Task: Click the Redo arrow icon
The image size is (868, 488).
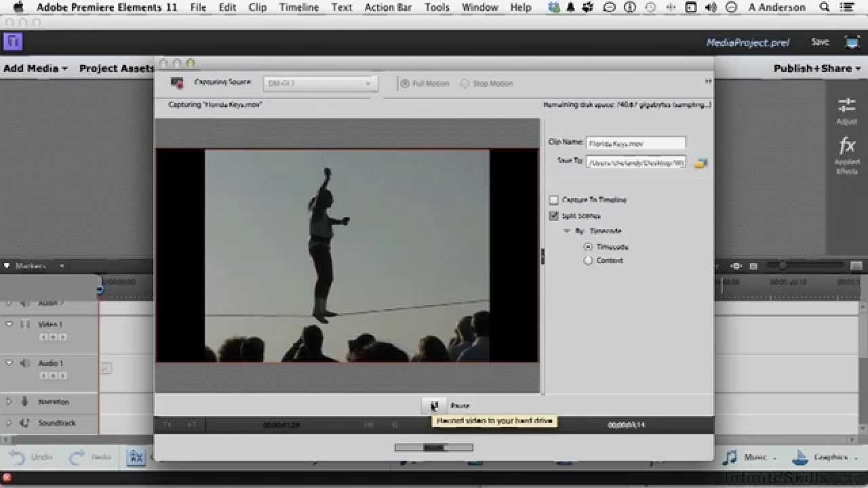Action: tap(78, 457)
